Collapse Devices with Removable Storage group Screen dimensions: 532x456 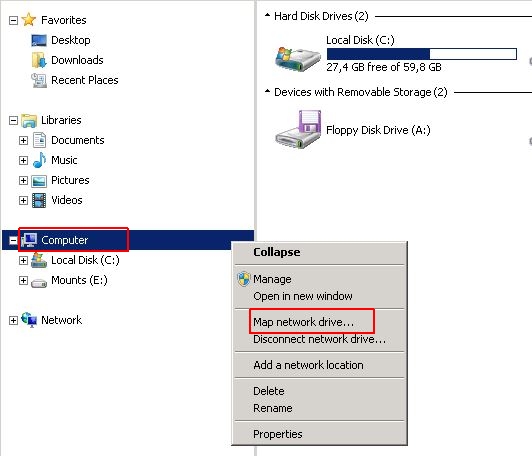pos(267,91)
